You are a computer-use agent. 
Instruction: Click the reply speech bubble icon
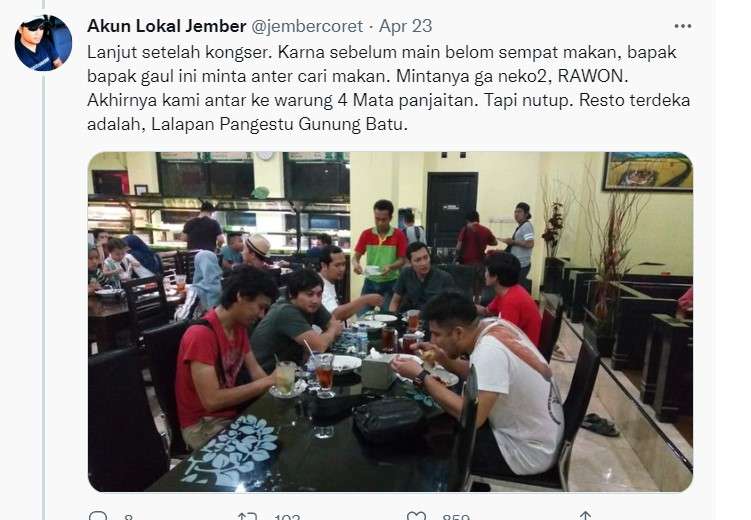coord(99,516)
